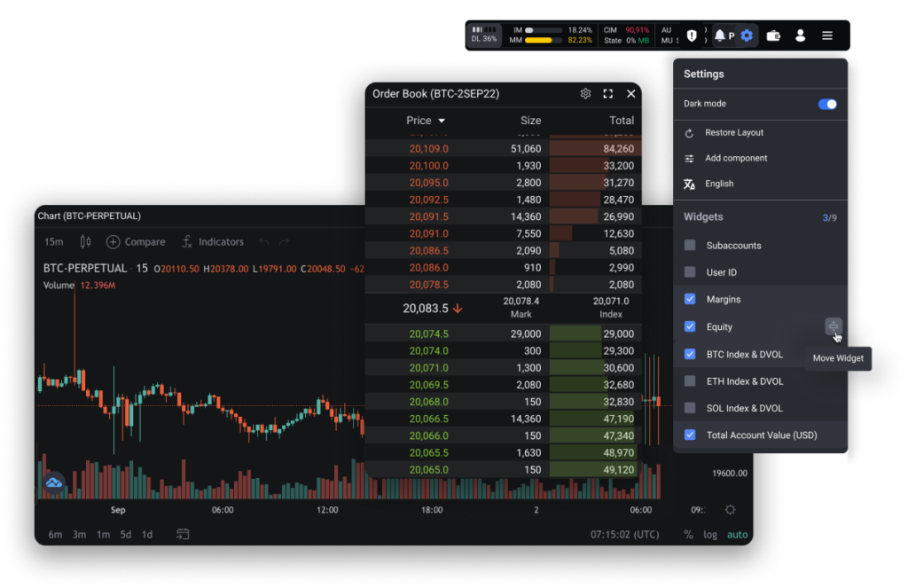The height and width of the screenshot is (588, 908).
Task: Enable the Subaccounts widget checkbox
Action: click(x=690, y=245)
